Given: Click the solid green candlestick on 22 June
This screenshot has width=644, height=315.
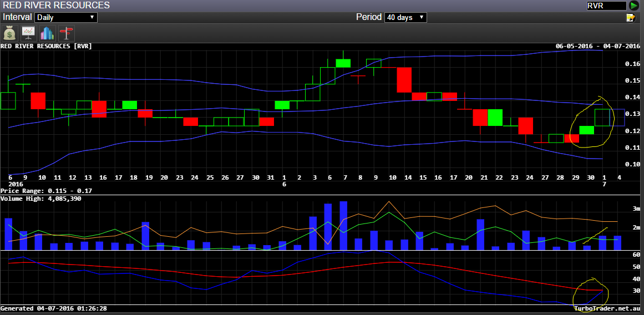Looking at the screenshot, I should [495, 118].
